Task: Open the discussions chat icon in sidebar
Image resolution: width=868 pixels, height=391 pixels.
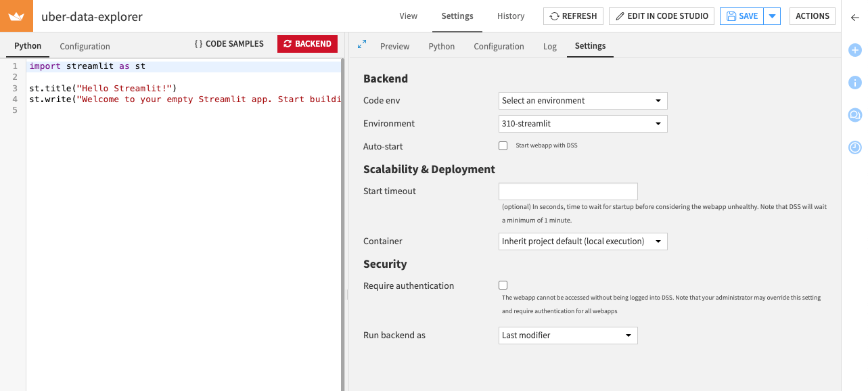Action: [854, 115]
